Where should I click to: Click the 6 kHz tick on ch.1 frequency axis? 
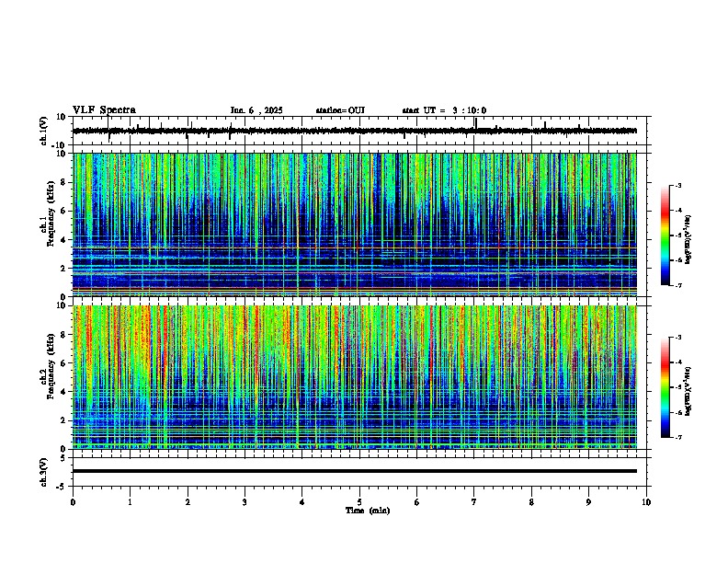pos(64,212)
